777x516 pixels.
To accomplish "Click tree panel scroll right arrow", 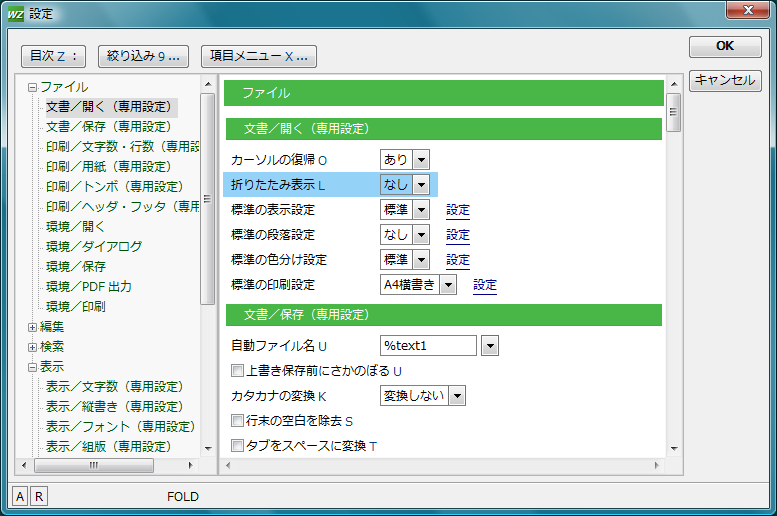I will pyautogui.click(x=190, y=465).
